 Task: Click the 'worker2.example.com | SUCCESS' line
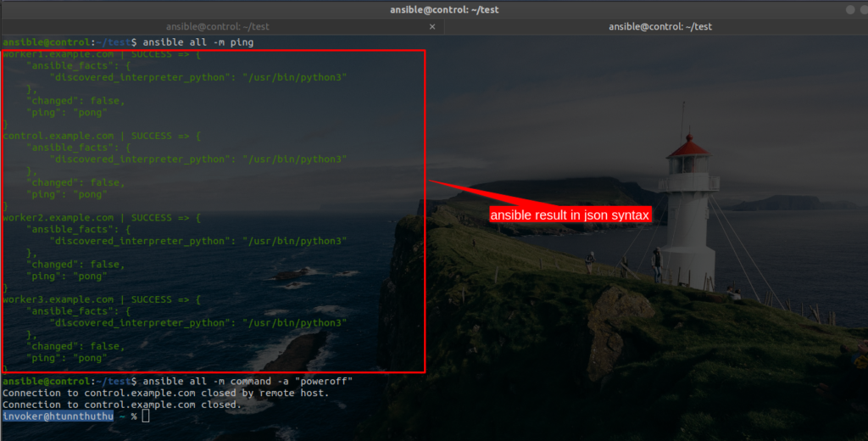102,218
